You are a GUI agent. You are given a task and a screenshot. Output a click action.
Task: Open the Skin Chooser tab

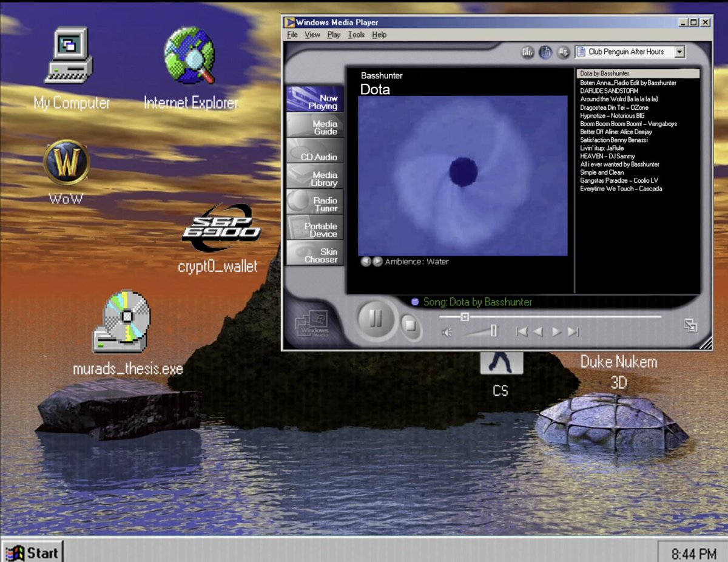[315, 252]
